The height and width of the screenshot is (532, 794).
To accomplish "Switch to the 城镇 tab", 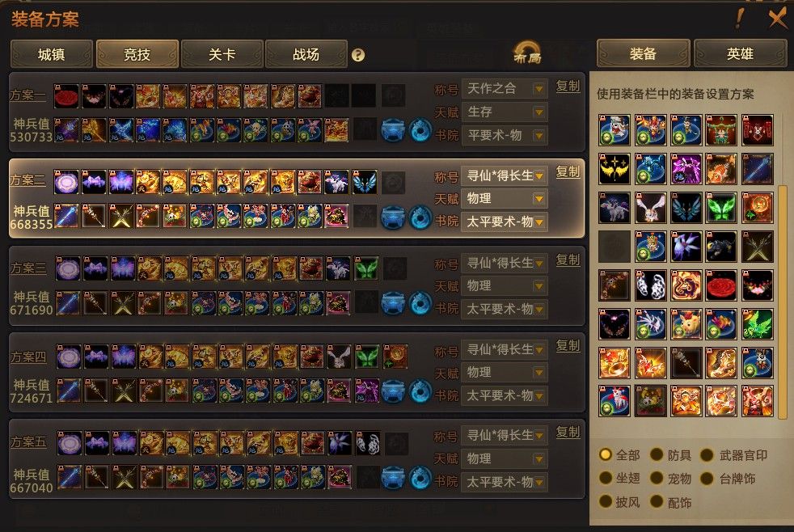I will point(52,54).
